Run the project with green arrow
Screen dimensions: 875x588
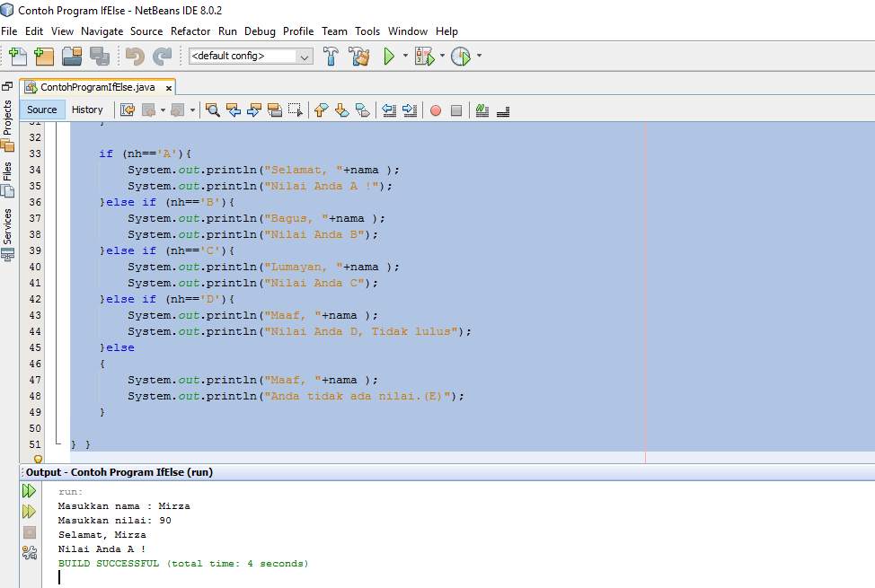(389, 56)
